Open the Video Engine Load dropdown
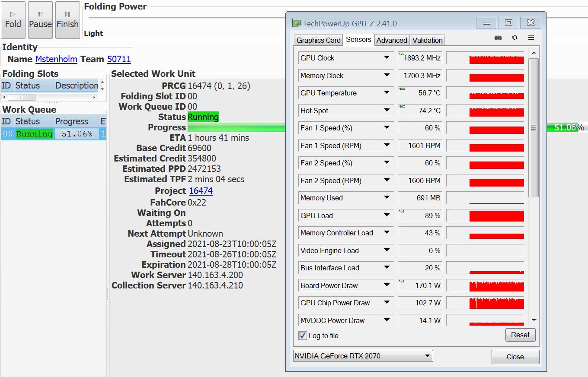Image resolution: width=588 pixels, height=377 pixels. click(x=387, y=250)
